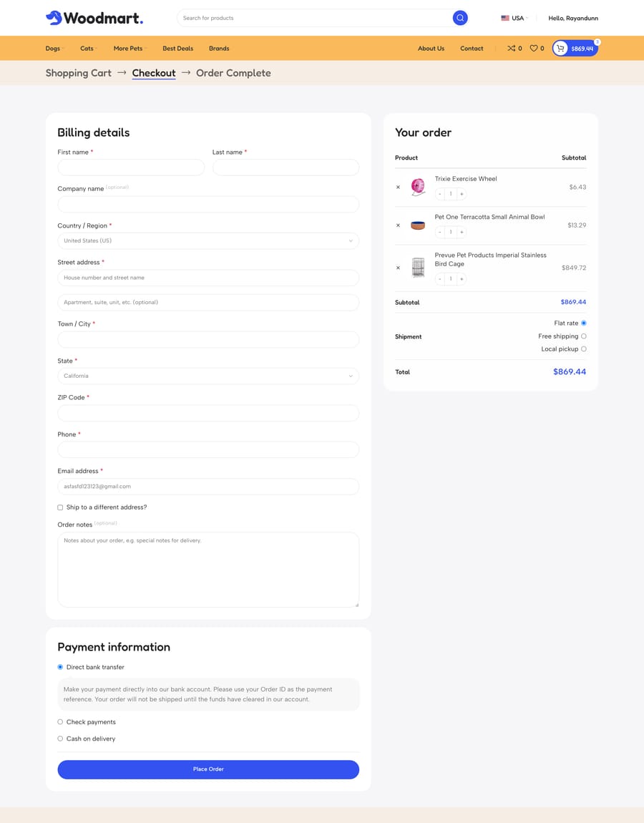Remove Pet One Terracotta Bowl with X
The height and width of the screenshot is (823, 644).
click(x=398, y=225)
